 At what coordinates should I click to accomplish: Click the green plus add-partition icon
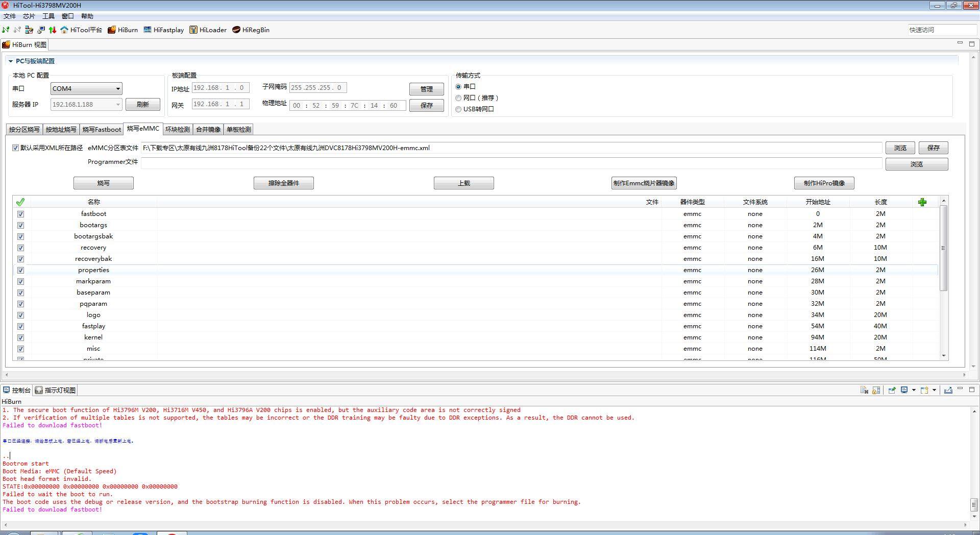(x=922, y=203)
